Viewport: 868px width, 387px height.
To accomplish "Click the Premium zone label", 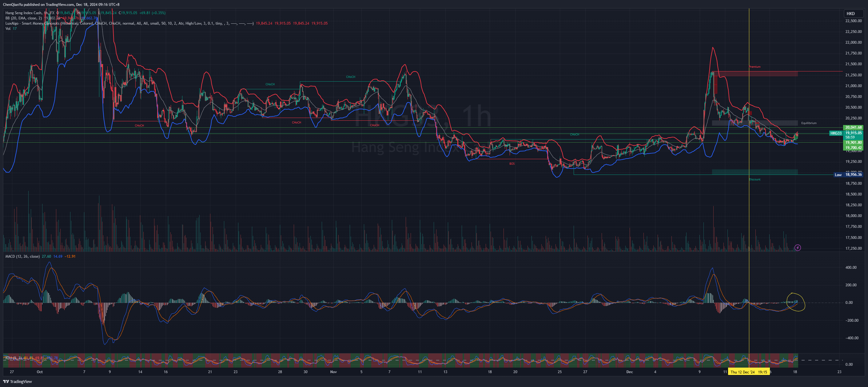I will [755, 67].
